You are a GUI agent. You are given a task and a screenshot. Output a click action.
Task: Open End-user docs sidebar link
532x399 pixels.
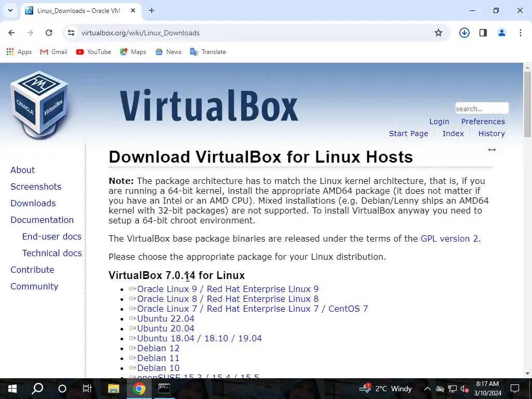click(51, 236)
